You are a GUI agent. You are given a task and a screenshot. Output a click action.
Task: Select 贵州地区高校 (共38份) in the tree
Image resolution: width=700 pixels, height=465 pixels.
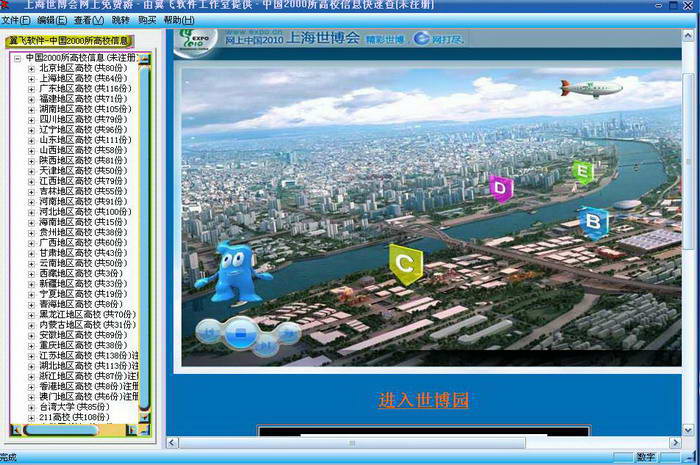point(83,232)
